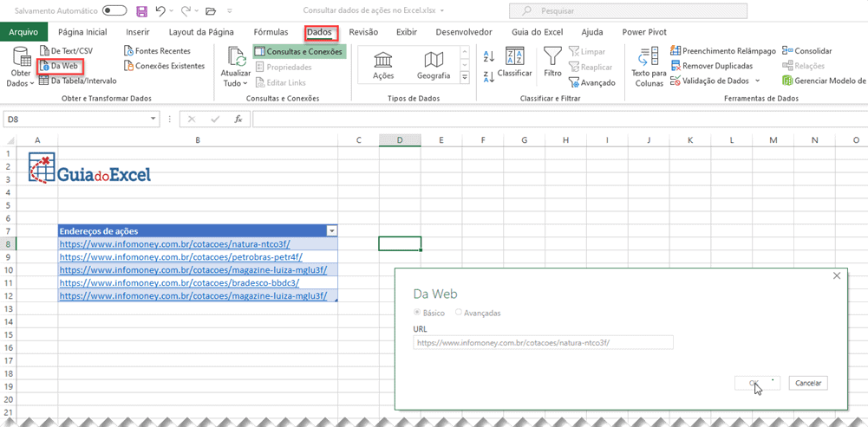Click the Sort Z to A icon
This screenshot has height=427, width=868.
coord(489,77)
